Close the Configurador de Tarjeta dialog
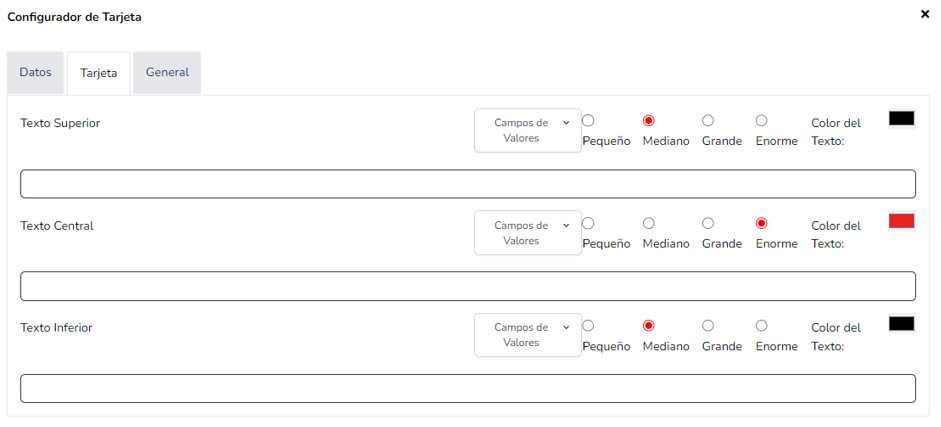 coord(925,15)
